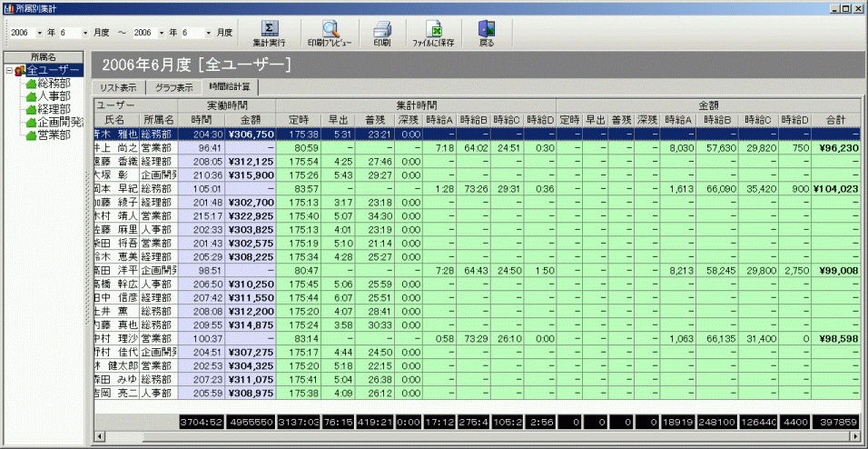
Task: Select 営業部 in the department tree
Action: tap(54, 135)
